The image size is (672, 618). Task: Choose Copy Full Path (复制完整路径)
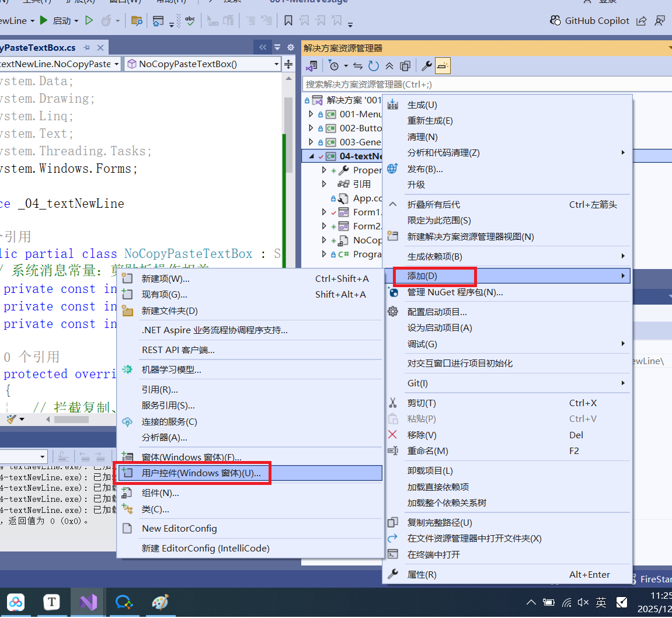tap(507, 522)
